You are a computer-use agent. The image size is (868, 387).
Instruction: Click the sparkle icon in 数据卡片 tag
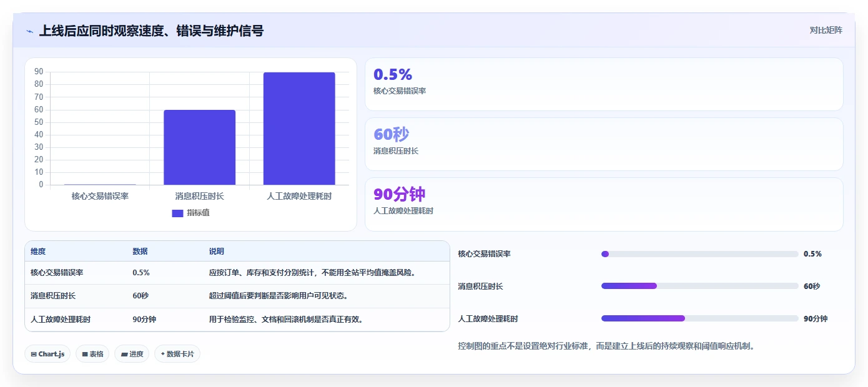pos(162,354)
